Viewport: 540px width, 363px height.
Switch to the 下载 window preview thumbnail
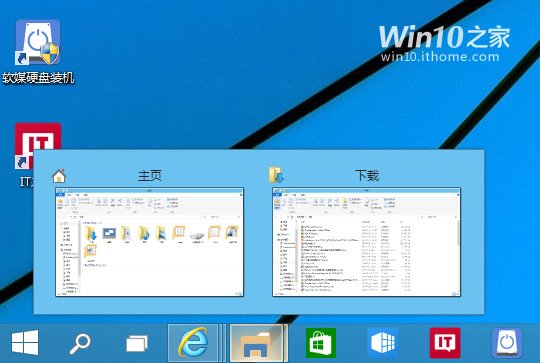(366, 242)
